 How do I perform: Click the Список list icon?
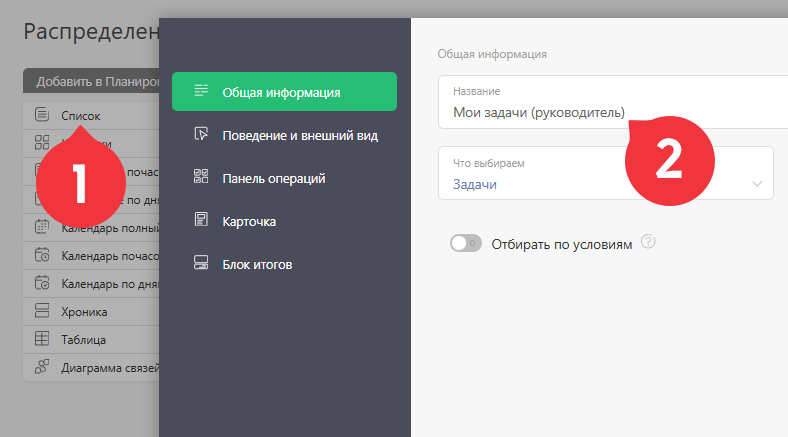pos(42,115)
